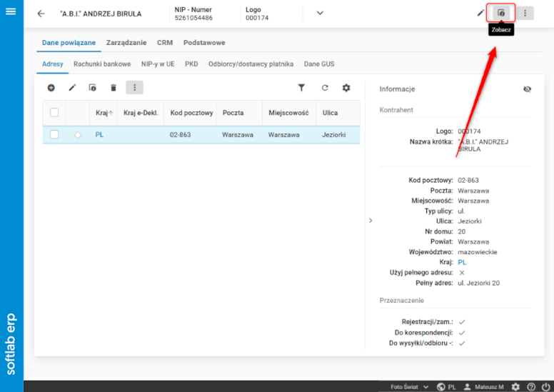
Task: Add new address with plus icon
Action: click(x=51, y=88)
